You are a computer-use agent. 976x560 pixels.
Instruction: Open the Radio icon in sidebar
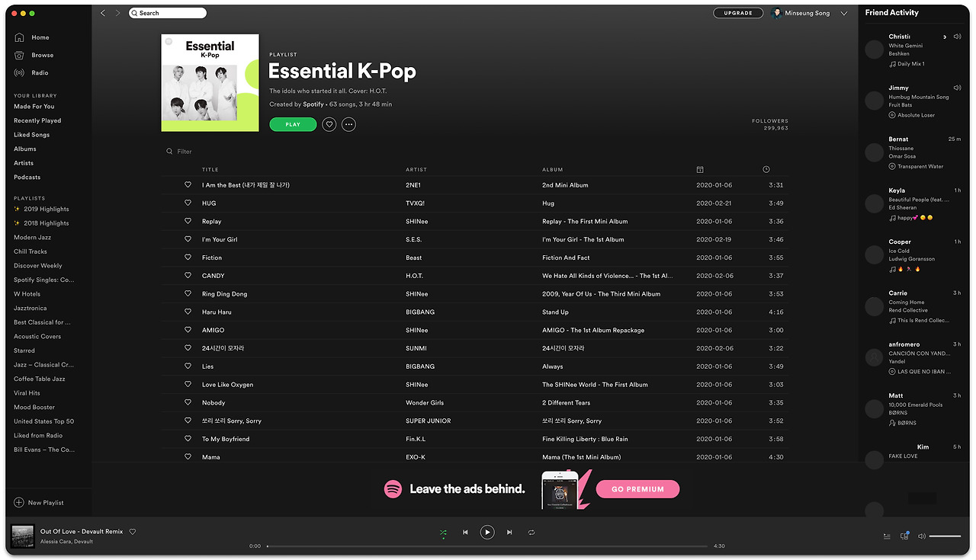[19, 73]
